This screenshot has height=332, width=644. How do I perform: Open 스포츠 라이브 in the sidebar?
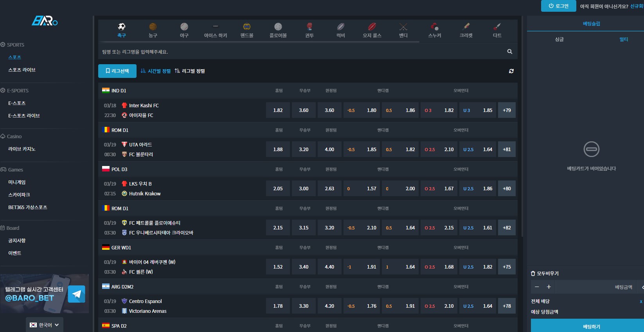(22, 70)
